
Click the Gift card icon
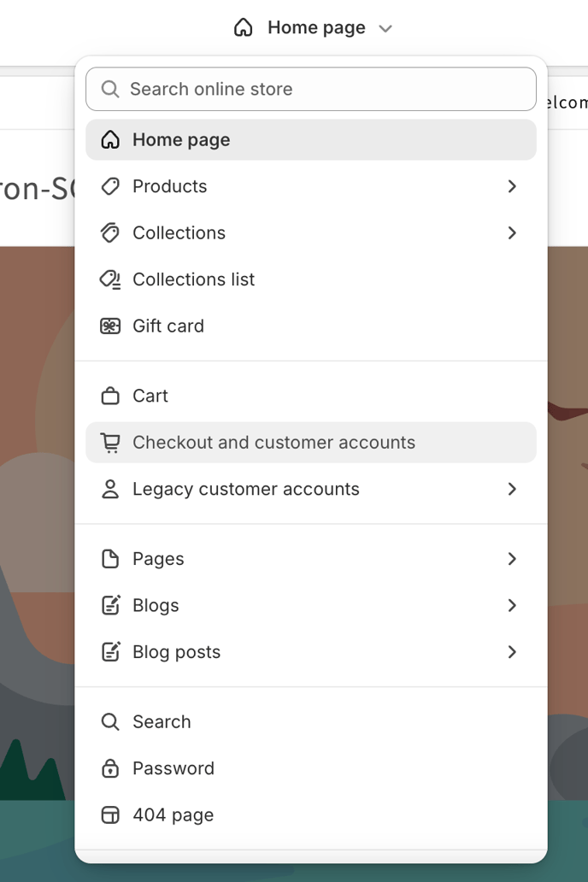pos(110,326)
